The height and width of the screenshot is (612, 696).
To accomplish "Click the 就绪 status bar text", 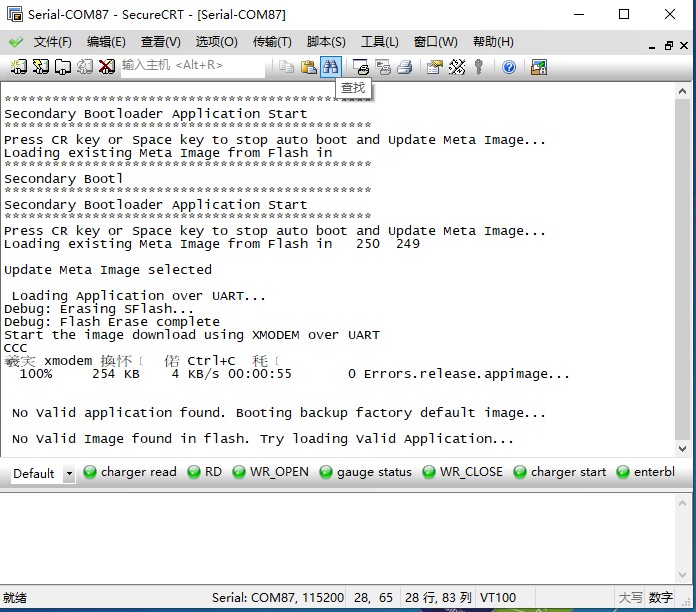I will (x=15, y=598).
